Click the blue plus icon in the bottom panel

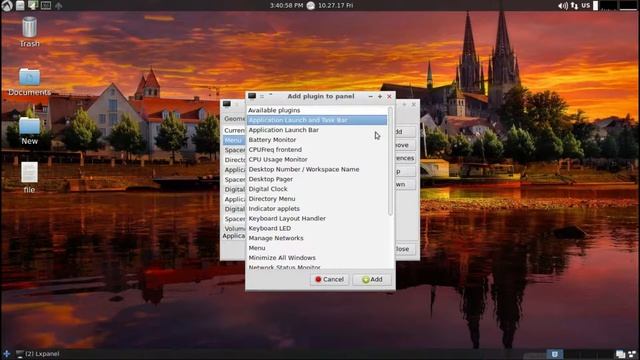click(7, 354)
